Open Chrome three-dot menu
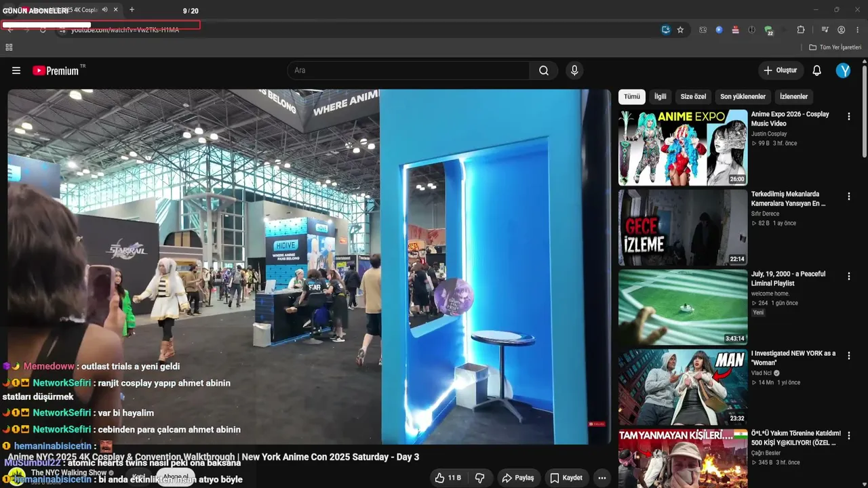The width and height of the screenshot is (868, 488). (x=858, y=30)
